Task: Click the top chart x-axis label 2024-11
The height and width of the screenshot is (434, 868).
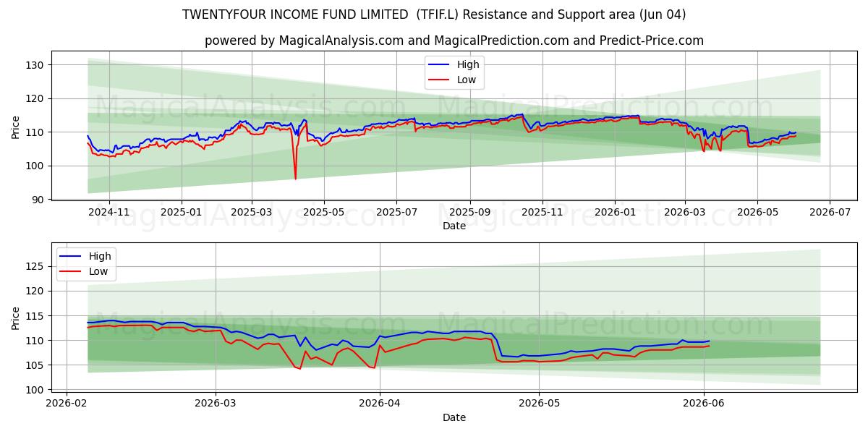Action: 109,213
